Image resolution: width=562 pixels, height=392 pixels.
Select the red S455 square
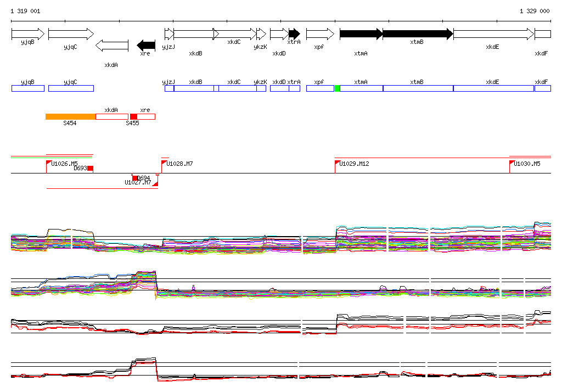pos(133,116)
